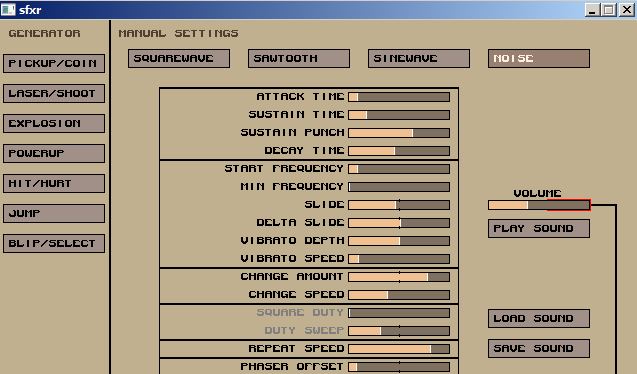Generate a Laser/Shoot sound
Viewport: 637px width, 374px height.
pyautogui.click(x=54, y=93)
